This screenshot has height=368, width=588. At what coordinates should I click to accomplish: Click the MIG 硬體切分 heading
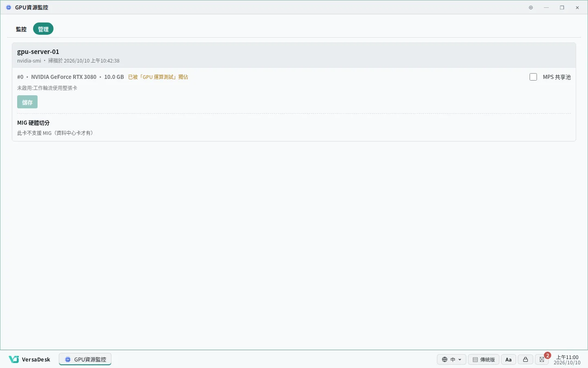(x=33, y=123)
